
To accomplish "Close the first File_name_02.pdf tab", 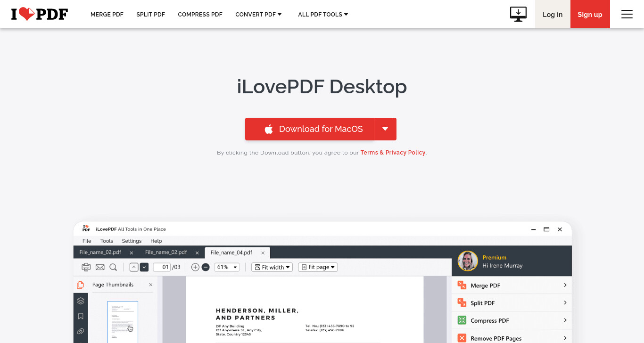I will [132, 253].
